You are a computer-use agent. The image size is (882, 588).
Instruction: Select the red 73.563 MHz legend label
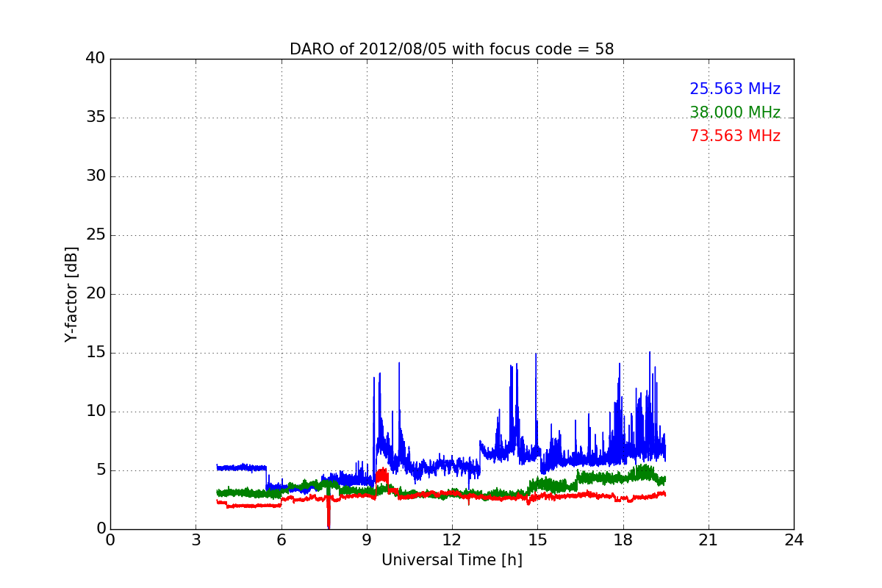tap(735, 136)
